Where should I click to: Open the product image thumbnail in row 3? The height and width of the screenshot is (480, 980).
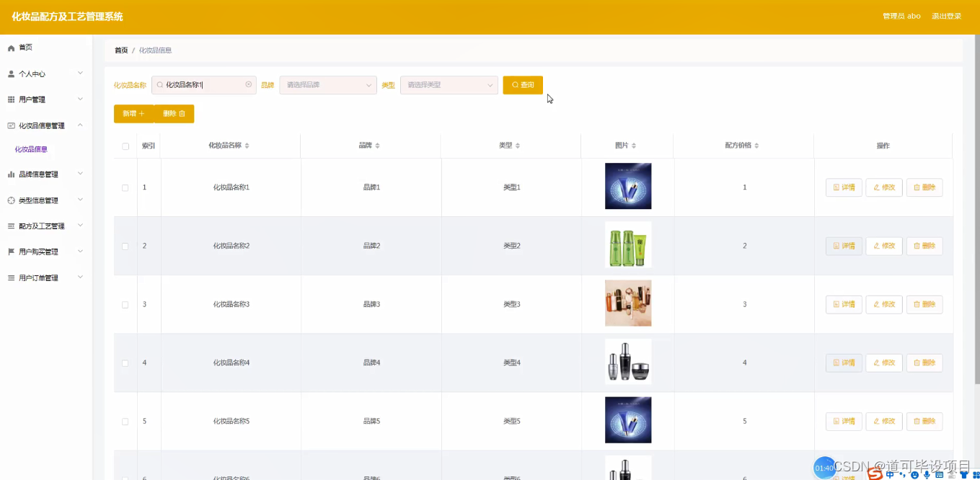pyautogui.click(x=628, y=303)
